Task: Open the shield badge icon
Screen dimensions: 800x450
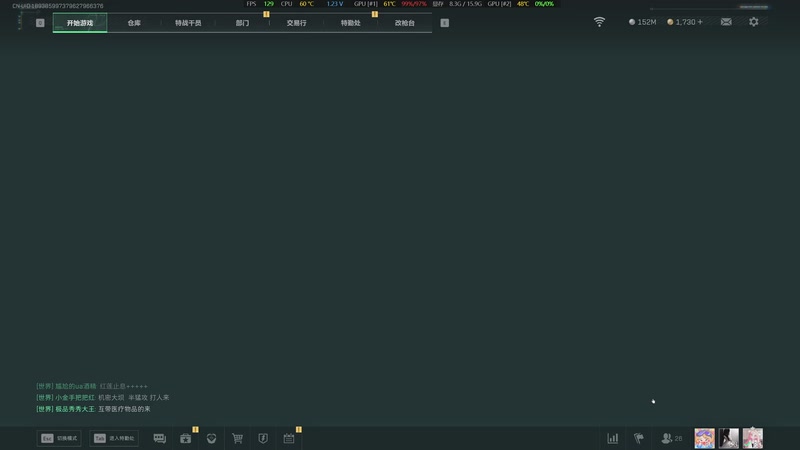Action: coord(263,438)
